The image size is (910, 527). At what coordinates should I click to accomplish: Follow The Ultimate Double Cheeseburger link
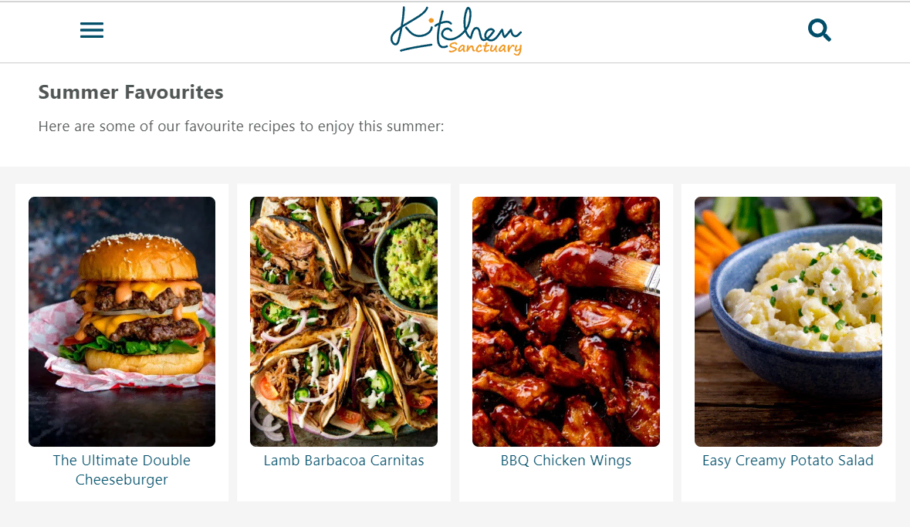click(122, 470)
